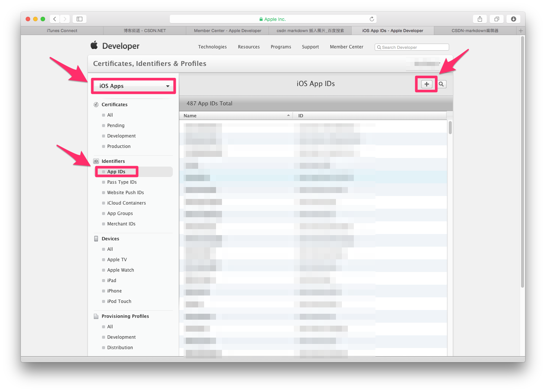The height and width of the screenshot is (392, 546).
Task: Select Development under Provisioning Profiles
Action: point(121,337)
